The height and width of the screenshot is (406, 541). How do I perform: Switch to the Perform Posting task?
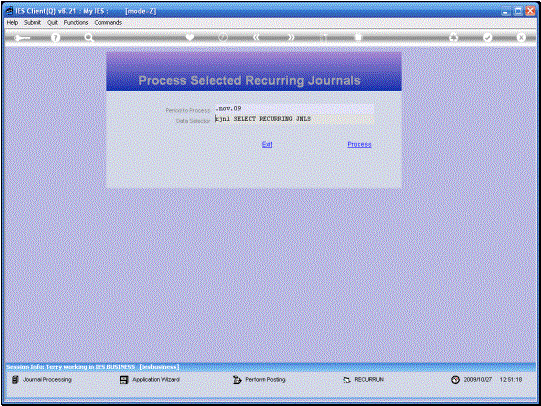[259, 380]
